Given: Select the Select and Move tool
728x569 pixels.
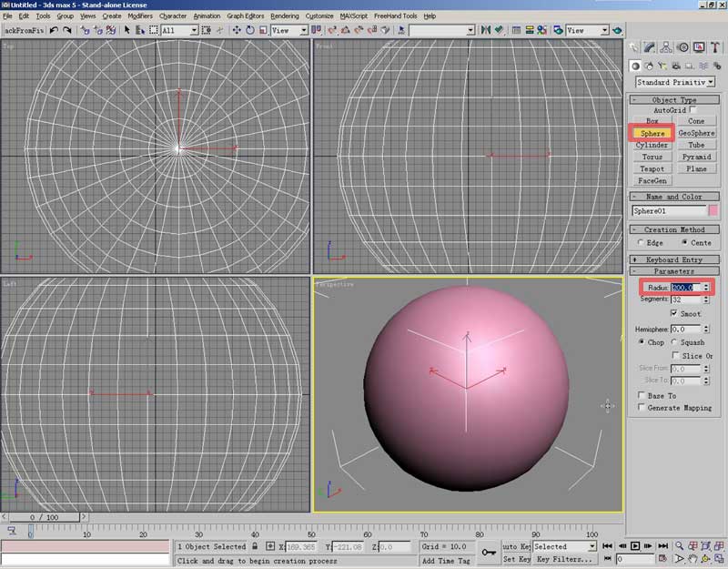Looking at the screenshot, I should [x=237, y=30].
